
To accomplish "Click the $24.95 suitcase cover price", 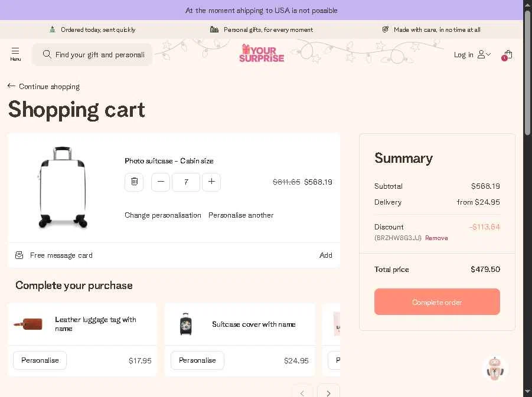I will click(x=296, y=361).
